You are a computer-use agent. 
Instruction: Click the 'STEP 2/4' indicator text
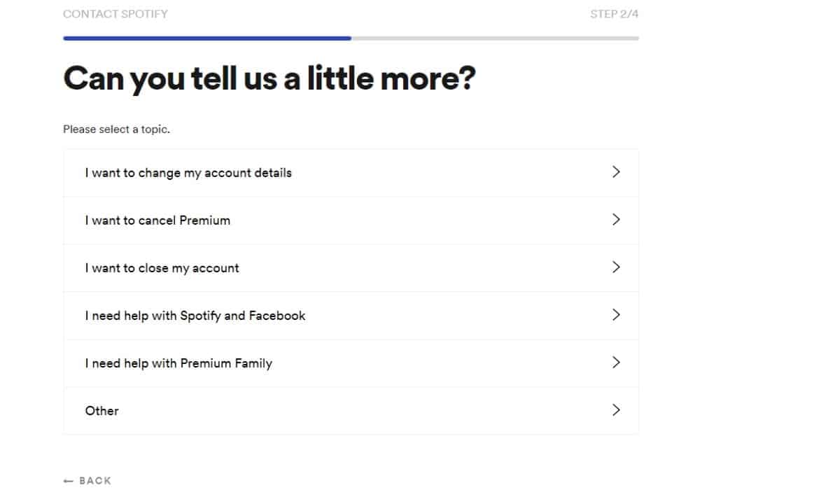pyautogui.click(x=614, y=14)
